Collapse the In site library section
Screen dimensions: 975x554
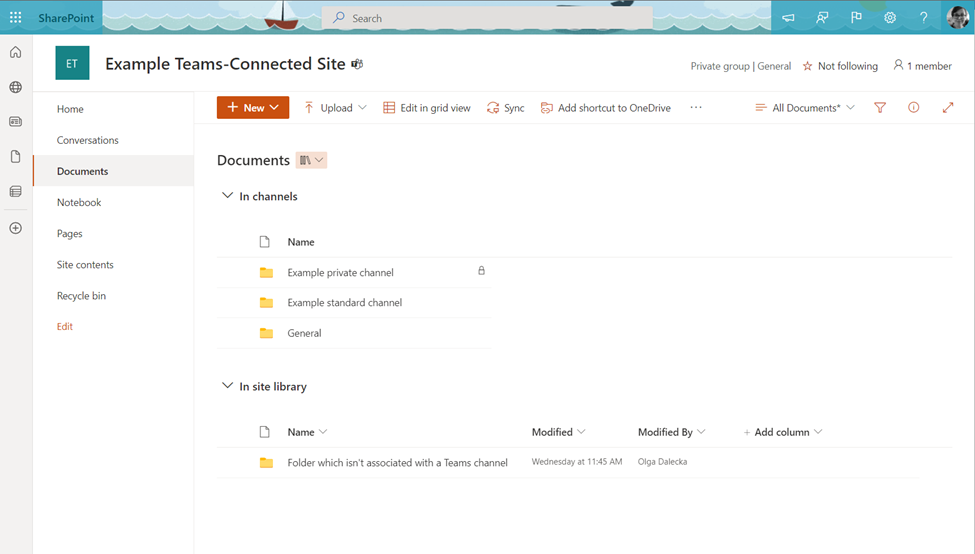click(227, 386)
